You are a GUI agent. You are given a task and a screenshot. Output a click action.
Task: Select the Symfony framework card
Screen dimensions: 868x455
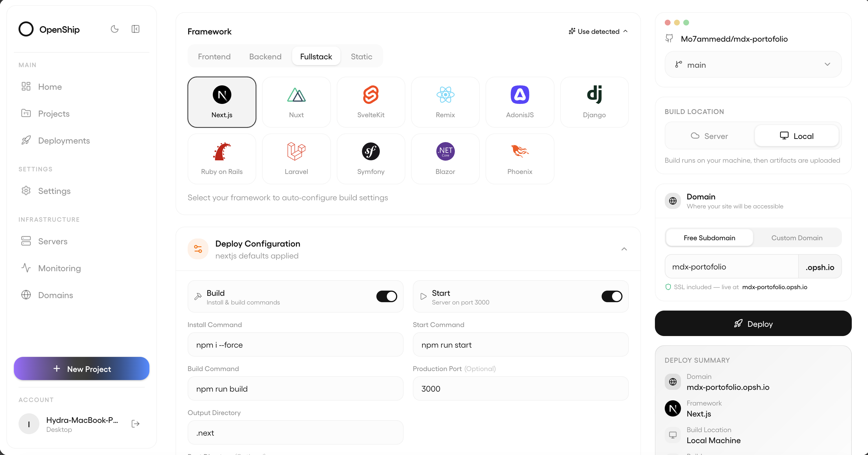click(x=371, y=159)
